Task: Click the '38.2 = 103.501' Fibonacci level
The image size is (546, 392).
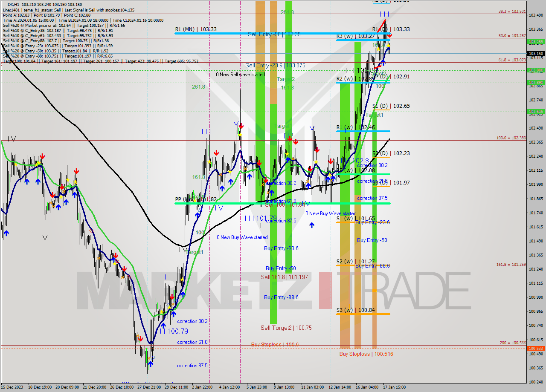Action: tap(512, 12)
